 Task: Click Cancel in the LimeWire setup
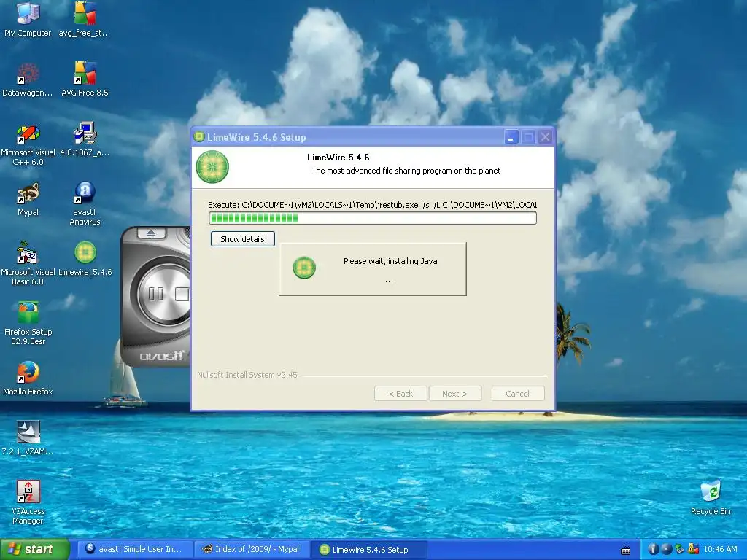point(518,394)
